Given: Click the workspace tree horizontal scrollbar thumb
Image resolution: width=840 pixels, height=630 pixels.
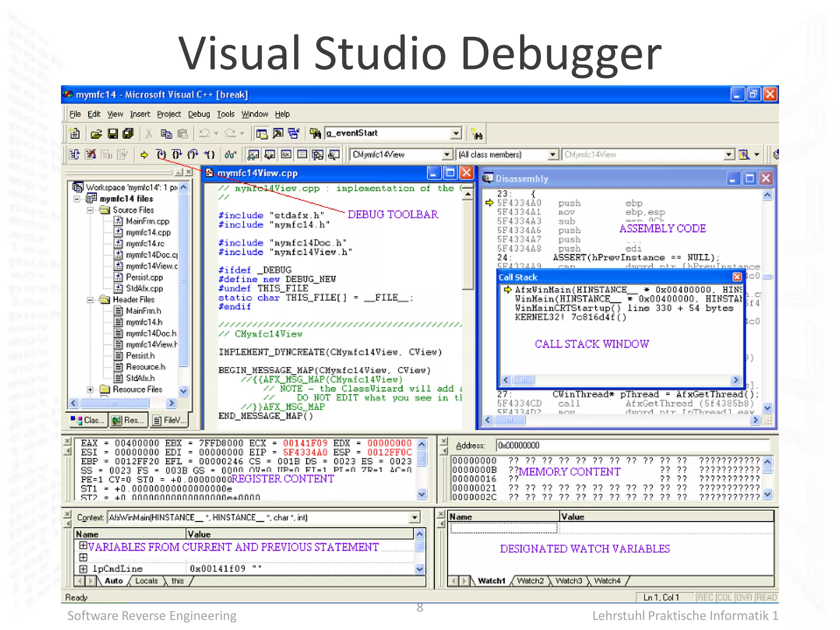Looking at the screenshot, I should (114, 403).
